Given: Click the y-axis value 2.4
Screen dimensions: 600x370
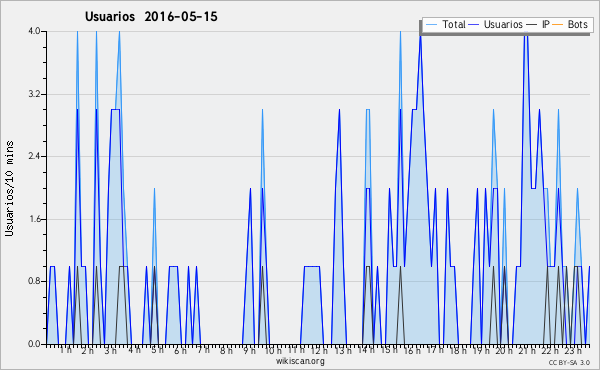Looking at the screenshot, I should coord(34,156).
